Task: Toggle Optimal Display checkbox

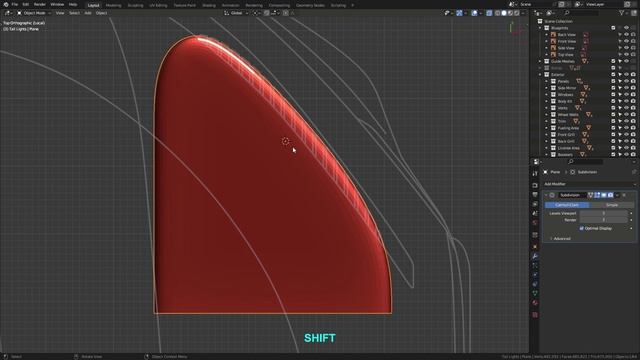Action: pyautogui.click(x=582, y=229)
